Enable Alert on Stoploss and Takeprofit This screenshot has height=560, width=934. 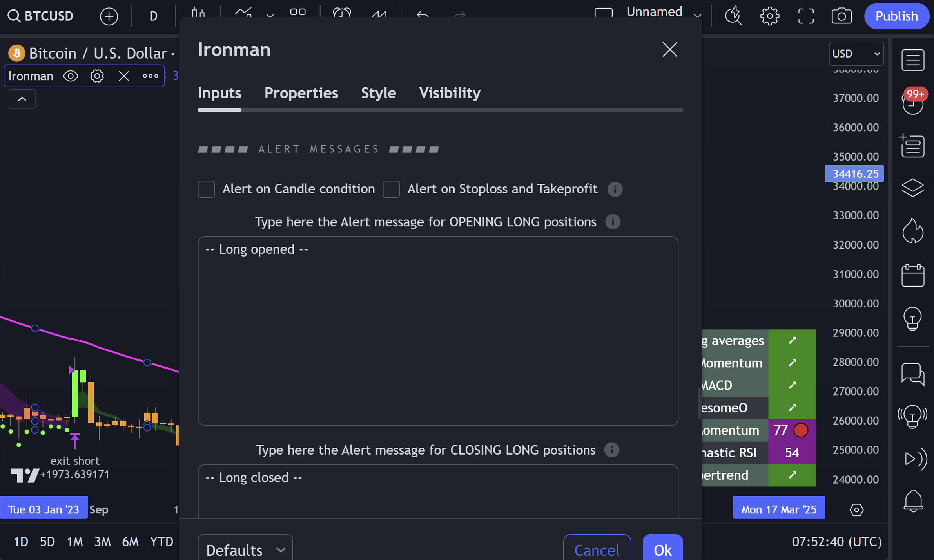[x=391, y=189]
